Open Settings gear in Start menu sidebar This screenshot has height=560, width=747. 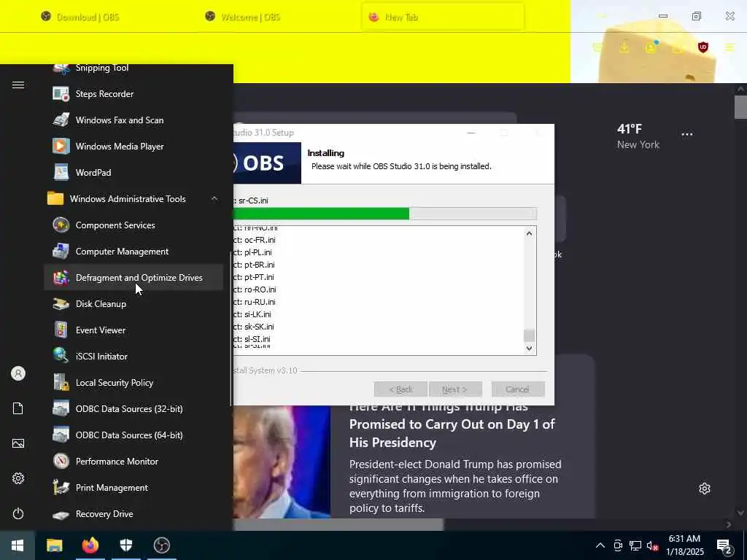tap(18, 478)
